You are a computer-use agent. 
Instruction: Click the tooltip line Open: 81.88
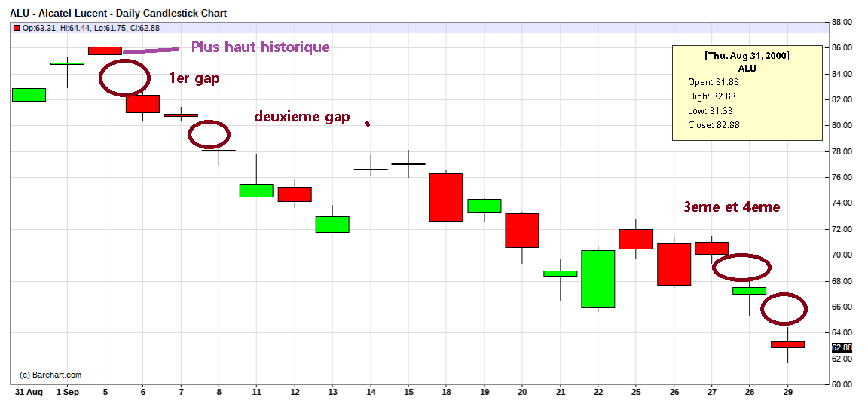coord(713,82)
